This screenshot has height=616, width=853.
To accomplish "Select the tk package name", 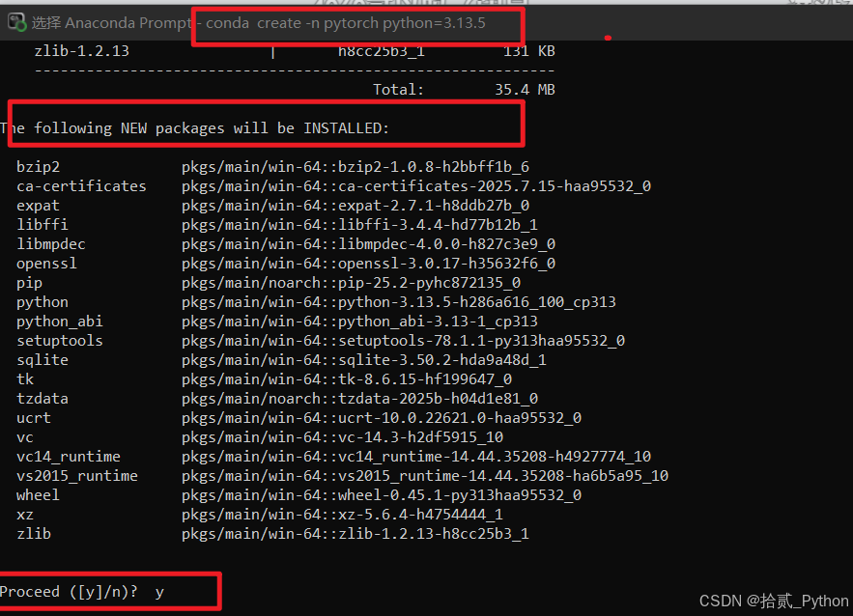I will 25,378.
